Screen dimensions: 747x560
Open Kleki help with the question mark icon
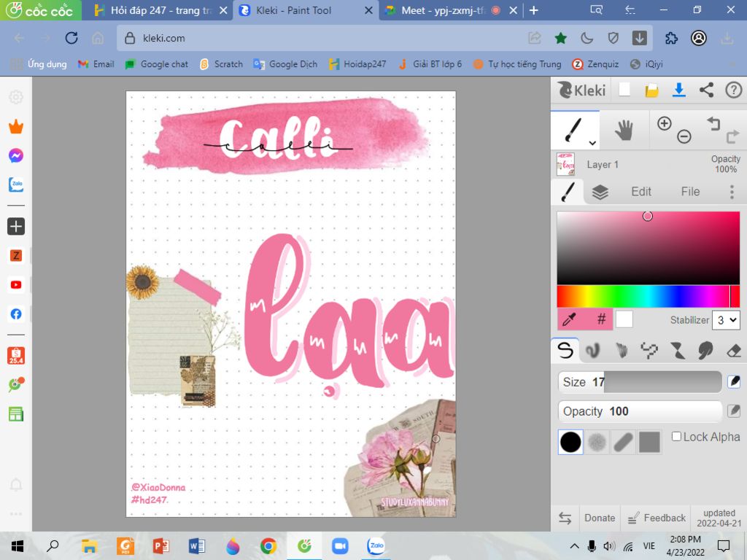(733, 90)
